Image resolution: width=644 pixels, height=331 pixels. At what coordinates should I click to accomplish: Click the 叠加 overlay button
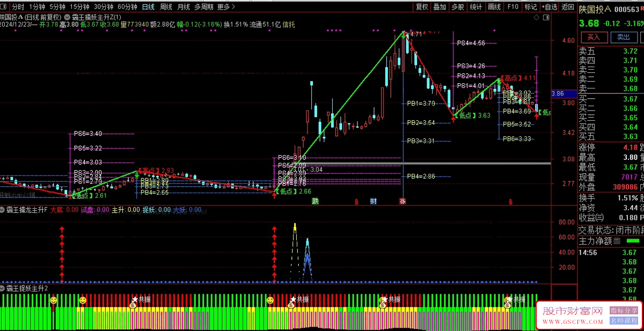(x=440, y=7)
